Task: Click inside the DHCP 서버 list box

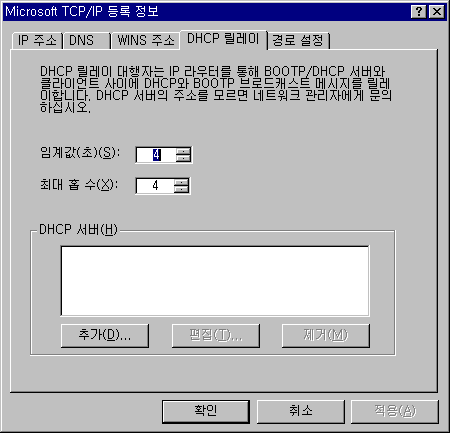Action: [215, 281]
